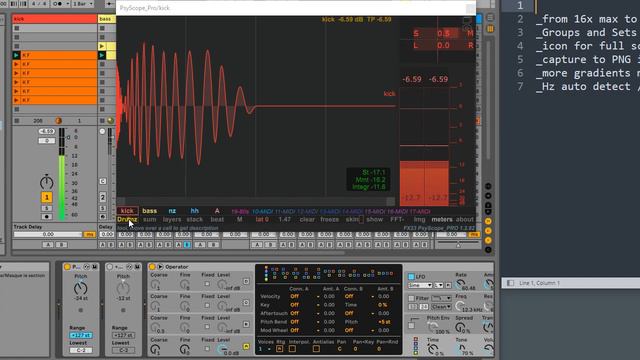Switch to bass tab in PsyScope
Viewport: 640px width, 360px height.
149,211
